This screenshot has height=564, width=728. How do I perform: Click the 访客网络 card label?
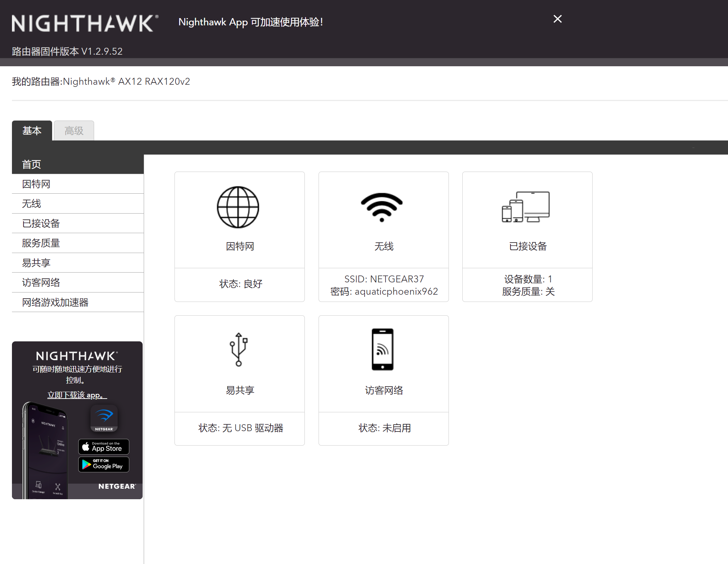tap(384, 390)
